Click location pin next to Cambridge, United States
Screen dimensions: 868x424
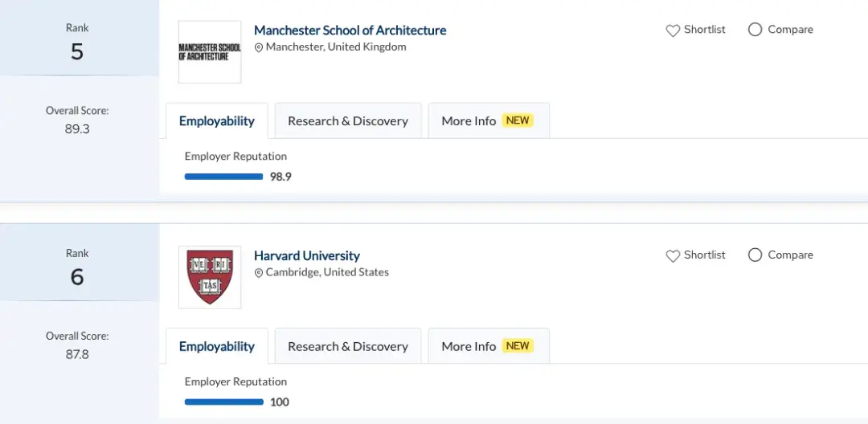pos(259,273)
